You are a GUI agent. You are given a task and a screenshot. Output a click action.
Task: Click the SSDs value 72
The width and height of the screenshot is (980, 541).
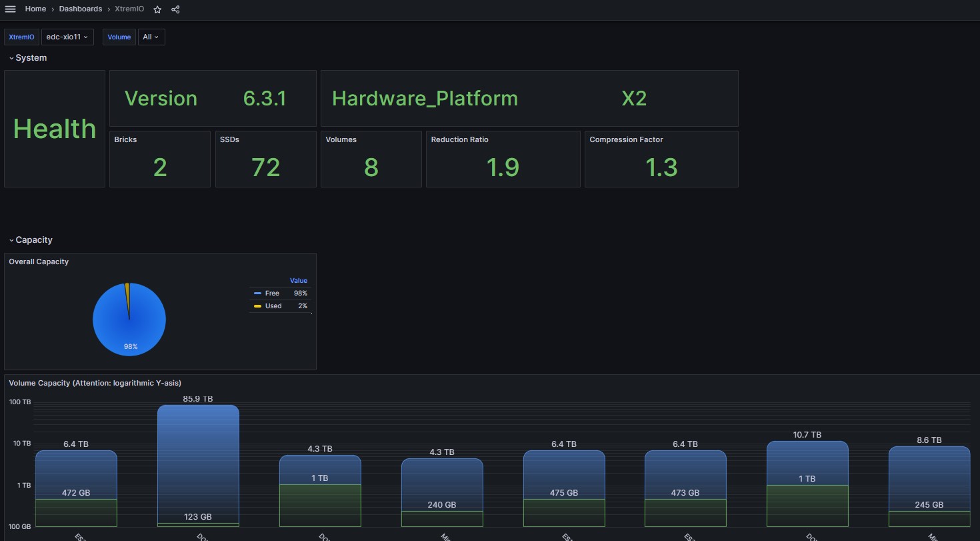coord(265,167)
